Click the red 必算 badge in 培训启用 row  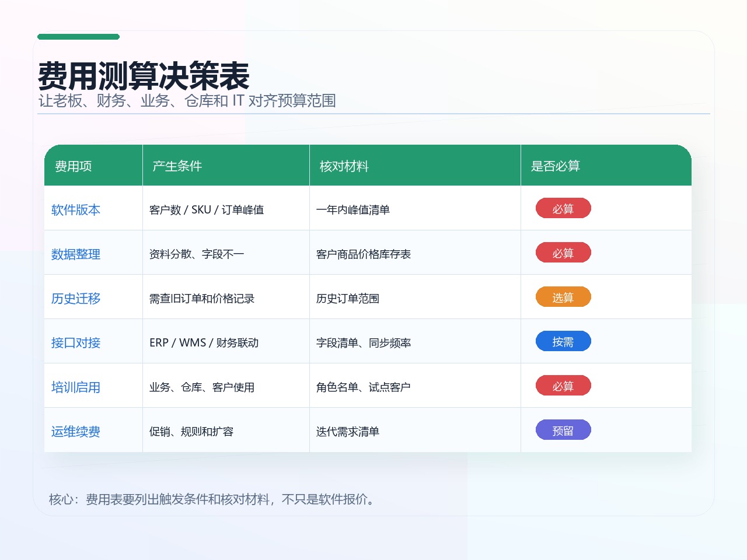pyautogui.click(x=563, y=386)
